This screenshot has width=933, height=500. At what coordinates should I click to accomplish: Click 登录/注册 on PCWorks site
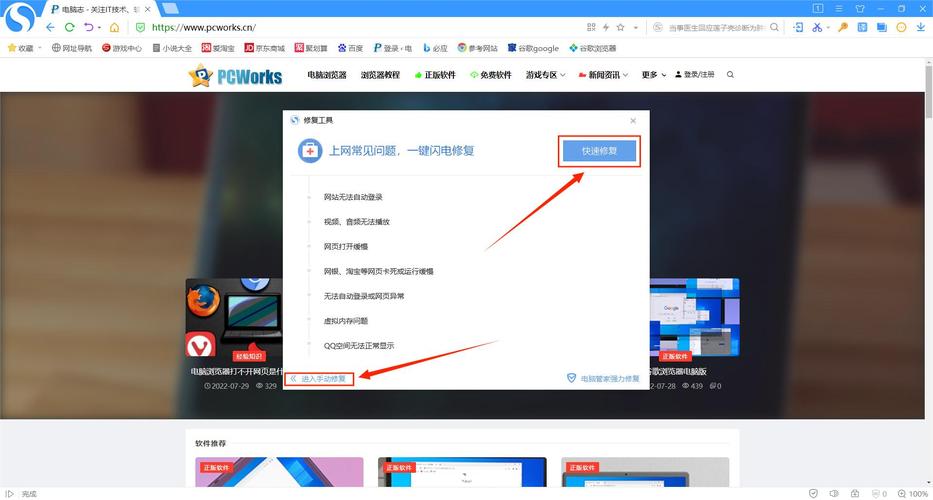coord(695,75)
